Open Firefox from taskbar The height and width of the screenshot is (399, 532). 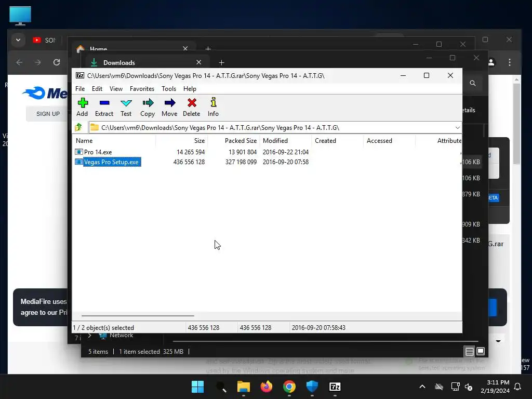(x=267, y=387)
